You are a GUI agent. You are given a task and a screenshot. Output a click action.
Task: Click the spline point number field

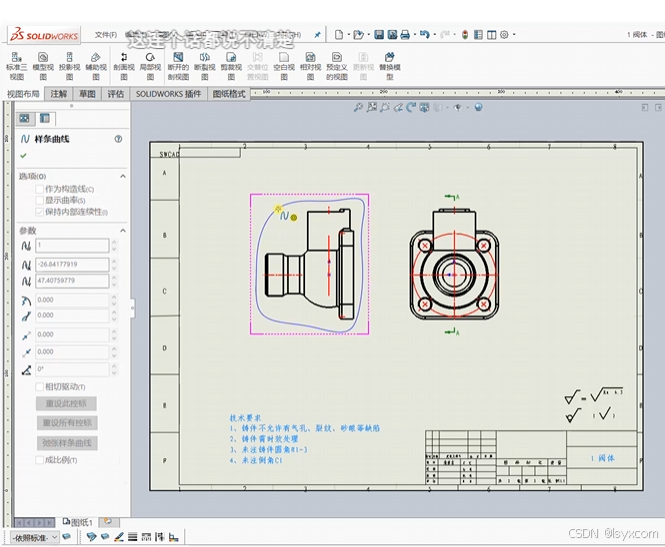(73, 245)
